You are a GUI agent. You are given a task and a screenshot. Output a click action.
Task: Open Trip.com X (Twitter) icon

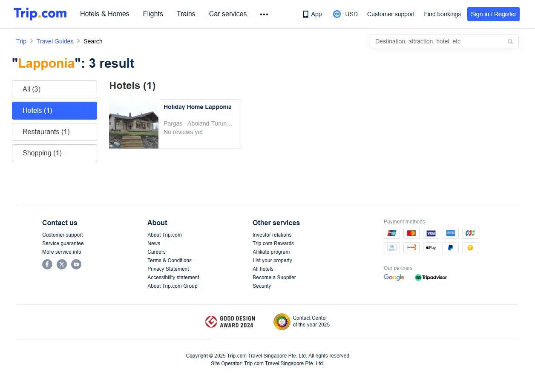62,264
